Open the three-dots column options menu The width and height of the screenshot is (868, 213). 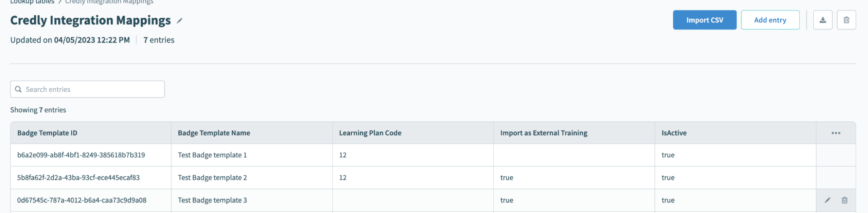coord(836,133)
